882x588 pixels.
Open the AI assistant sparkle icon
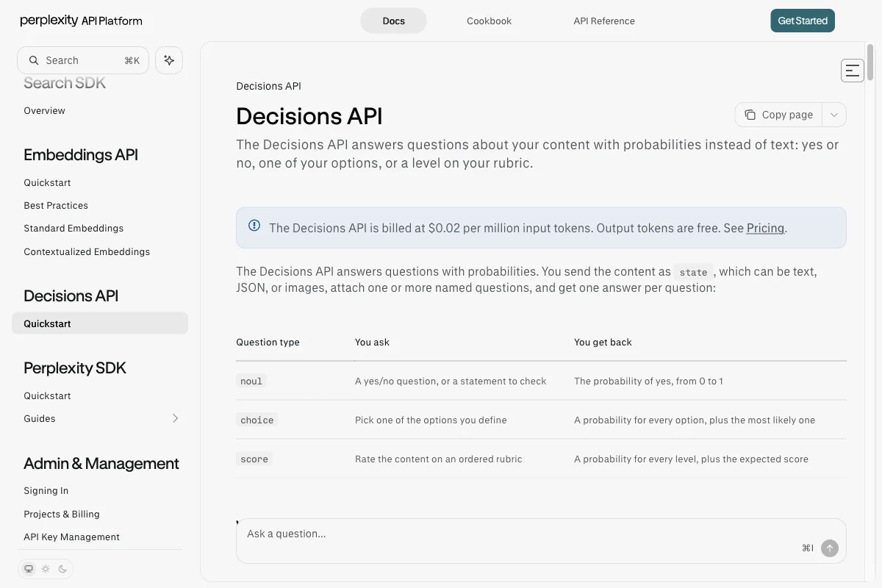click(169, 60)
